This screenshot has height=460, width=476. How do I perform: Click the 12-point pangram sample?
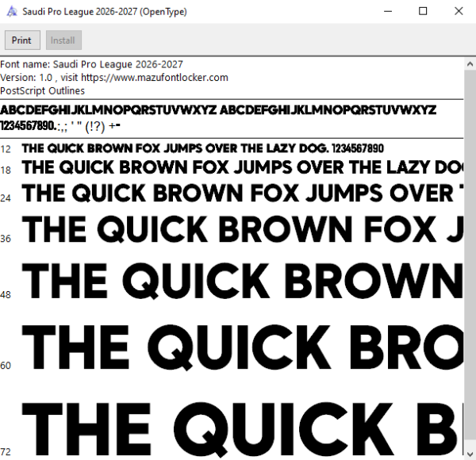click(203, 148)
